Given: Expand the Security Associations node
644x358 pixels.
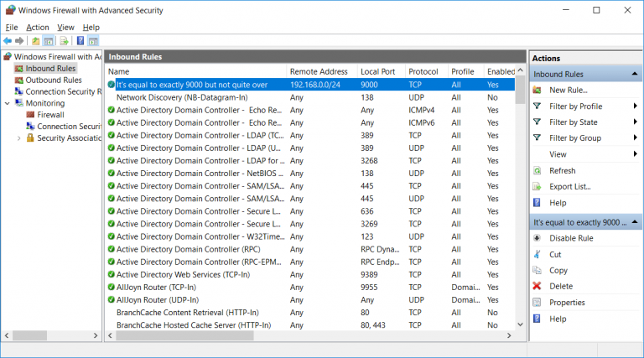Looking at the screenshot, I should tap(18, 138).
